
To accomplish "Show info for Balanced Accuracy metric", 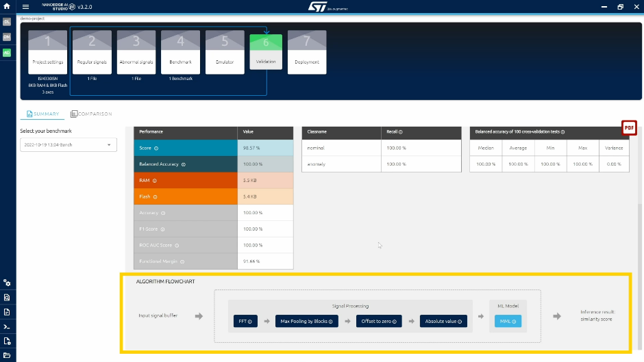I will (x=184, y=164).
